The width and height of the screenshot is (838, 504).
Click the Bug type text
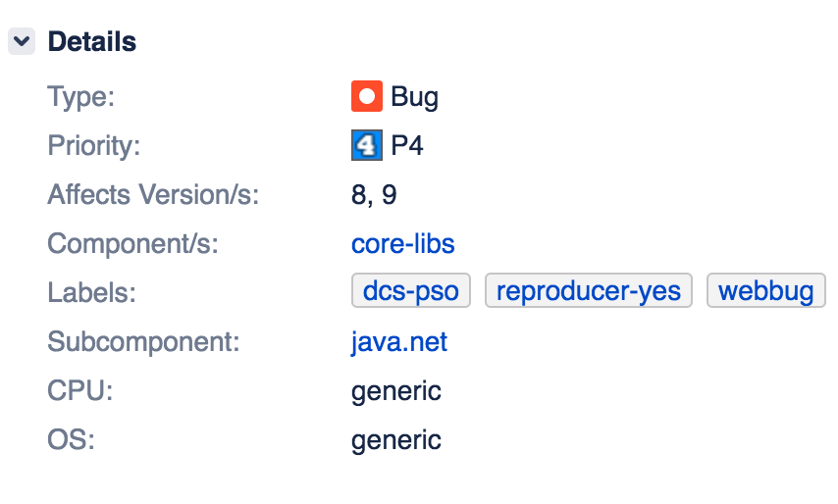[414, 97]
